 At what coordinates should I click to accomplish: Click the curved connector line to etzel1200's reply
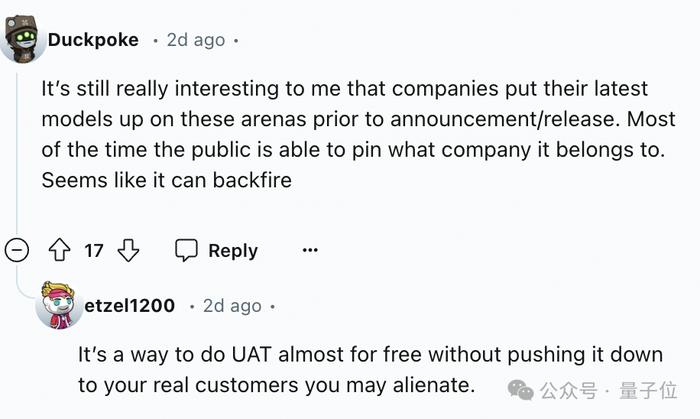click(x=26, y=280)
